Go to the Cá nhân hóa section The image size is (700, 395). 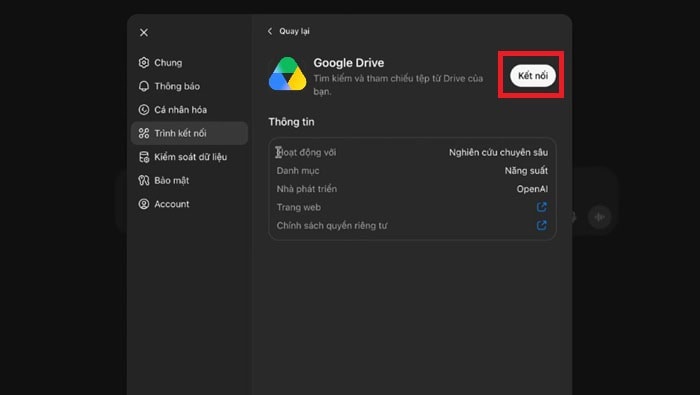click(x=189, y=110)
